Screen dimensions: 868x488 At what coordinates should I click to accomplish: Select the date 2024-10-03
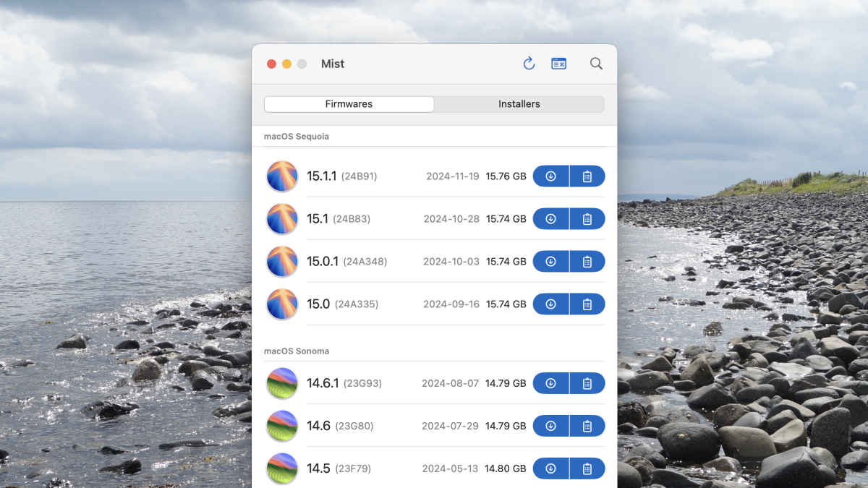451,262
